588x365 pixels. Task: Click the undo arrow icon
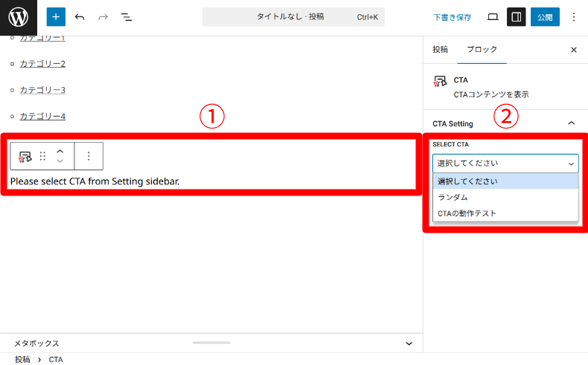pos(80,17)
